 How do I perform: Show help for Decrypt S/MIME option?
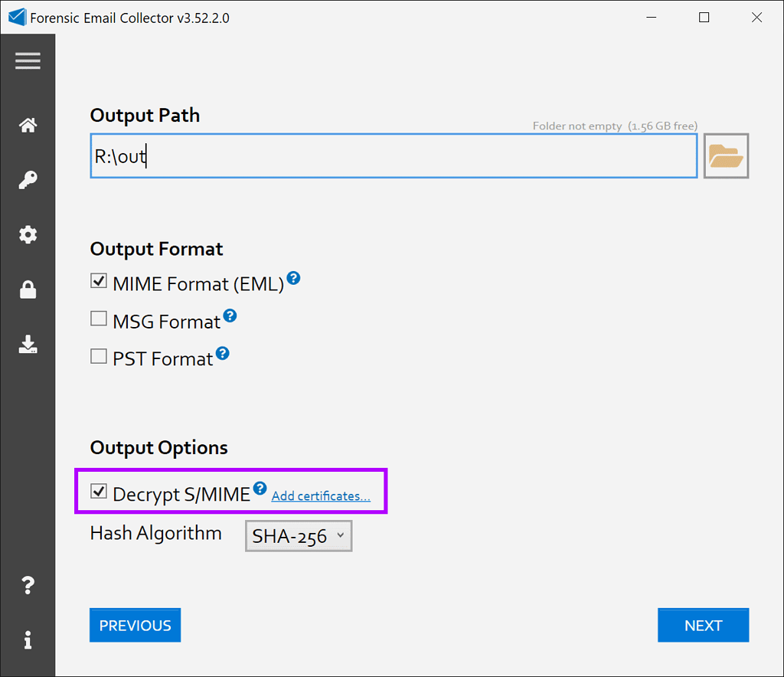click(x=260, y=487)
